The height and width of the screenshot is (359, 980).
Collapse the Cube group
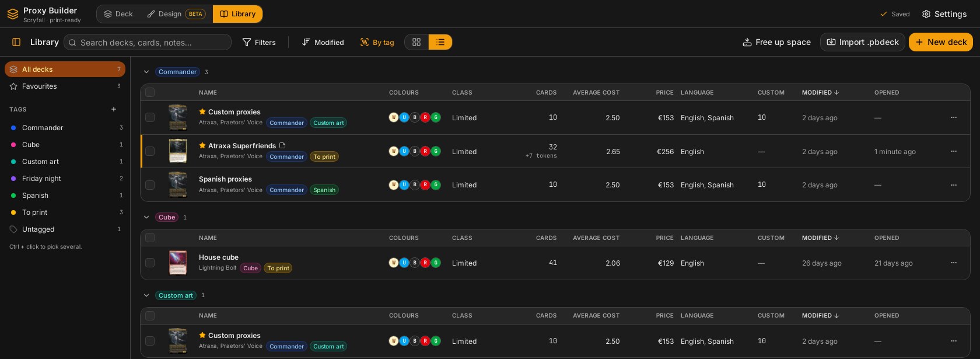146,217
